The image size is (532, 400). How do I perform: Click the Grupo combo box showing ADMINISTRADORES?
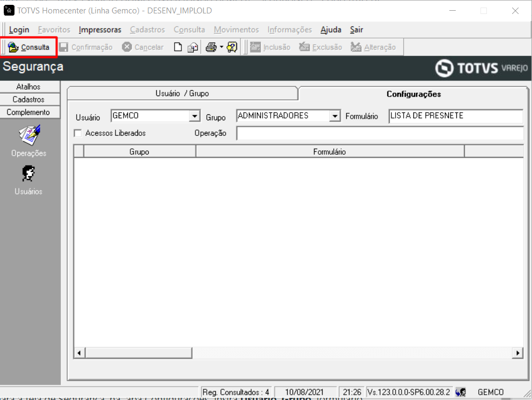(288, 116)
